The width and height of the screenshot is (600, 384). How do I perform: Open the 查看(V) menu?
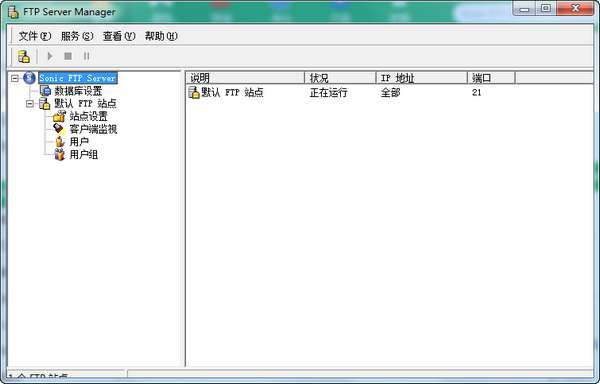click(119, 36)
